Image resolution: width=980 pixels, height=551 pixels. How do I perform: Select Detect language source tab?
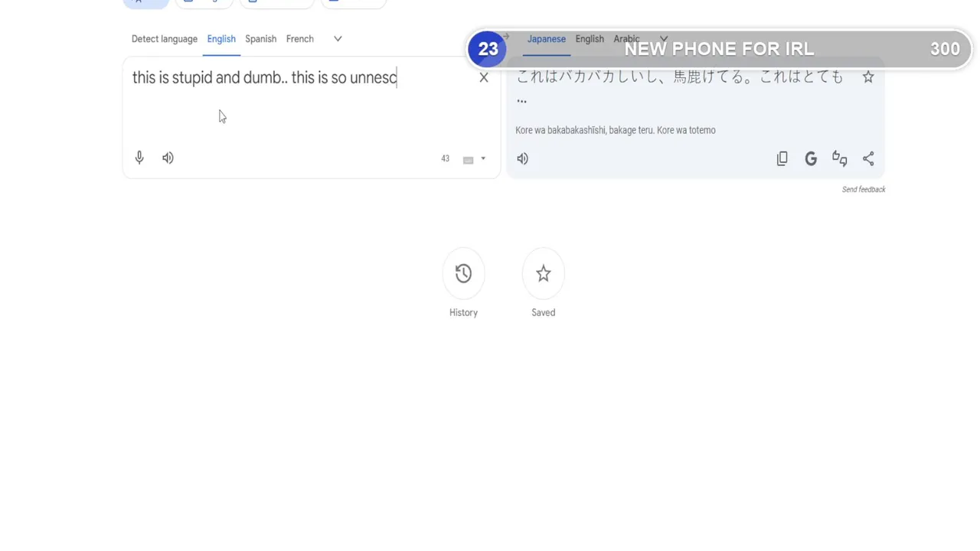tap(164, 39)
